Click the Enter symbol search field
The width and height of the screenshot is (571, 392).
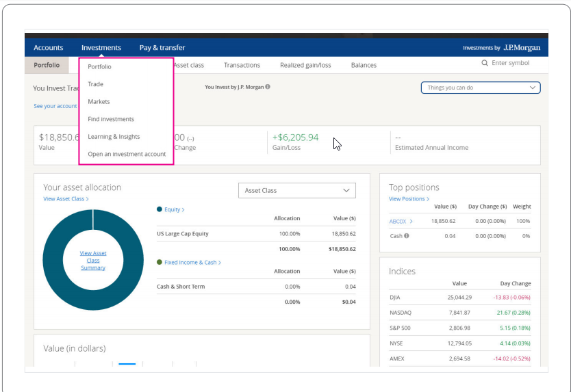click(x=511, y=63)
